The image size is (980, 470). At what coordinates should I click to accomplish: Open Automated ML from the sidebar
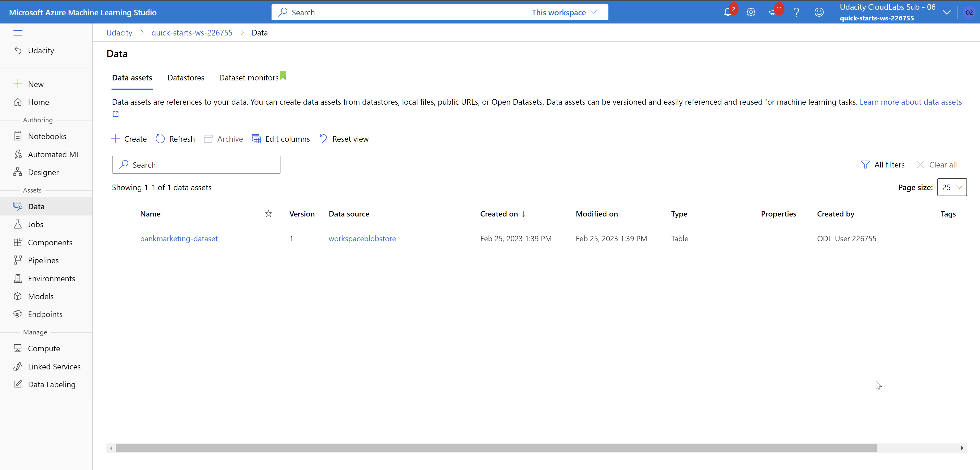pyautogui.click(x=54, y=154)
